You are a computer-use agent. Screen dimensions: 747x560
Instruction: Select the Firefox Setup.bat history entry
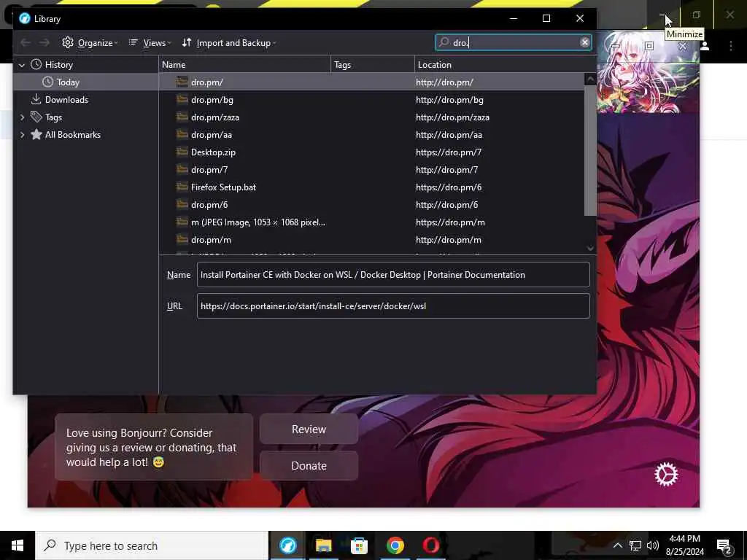point(371,187)
